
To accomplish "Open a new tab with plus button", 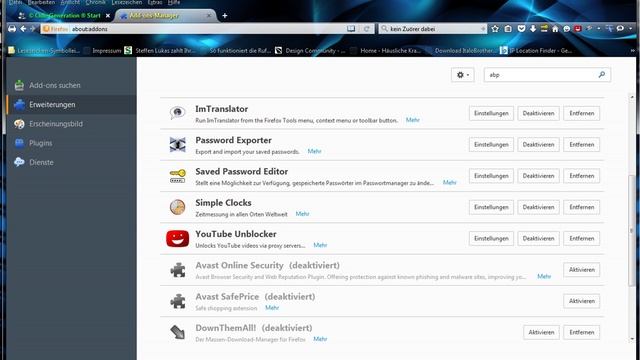I will click(224, 16).
